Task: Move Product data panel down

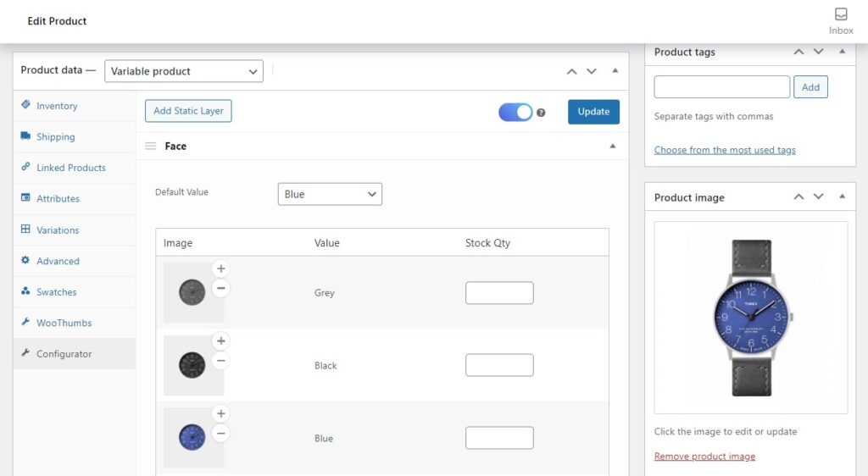Action: coord(592,71)
